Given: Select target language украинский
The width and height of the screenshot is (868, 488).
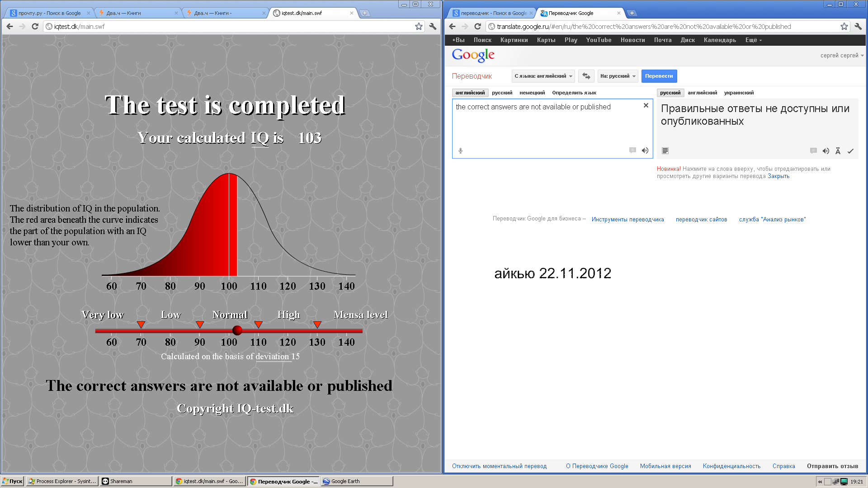Looking at the screenshot, I should [739, 93].
